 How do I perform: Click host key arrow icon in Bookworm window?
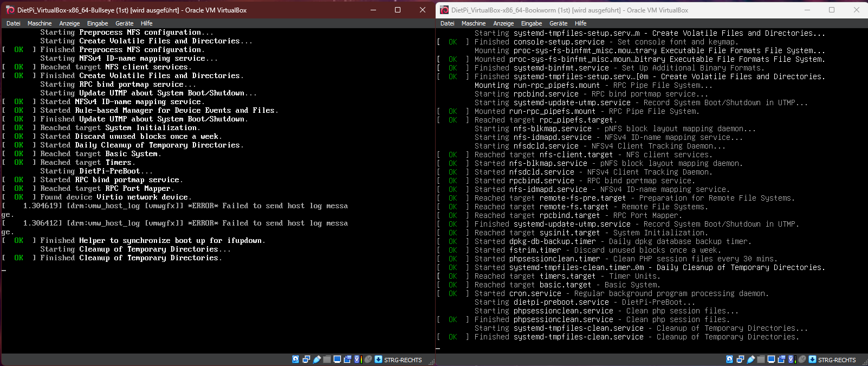tap(812, 359)
